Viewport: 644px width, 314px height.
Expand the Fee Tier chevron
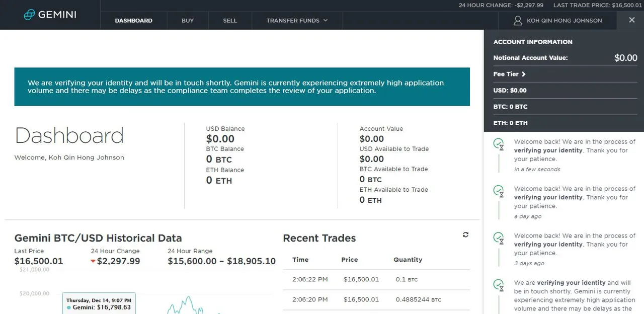pyautogui.click(x=524, y=74)
